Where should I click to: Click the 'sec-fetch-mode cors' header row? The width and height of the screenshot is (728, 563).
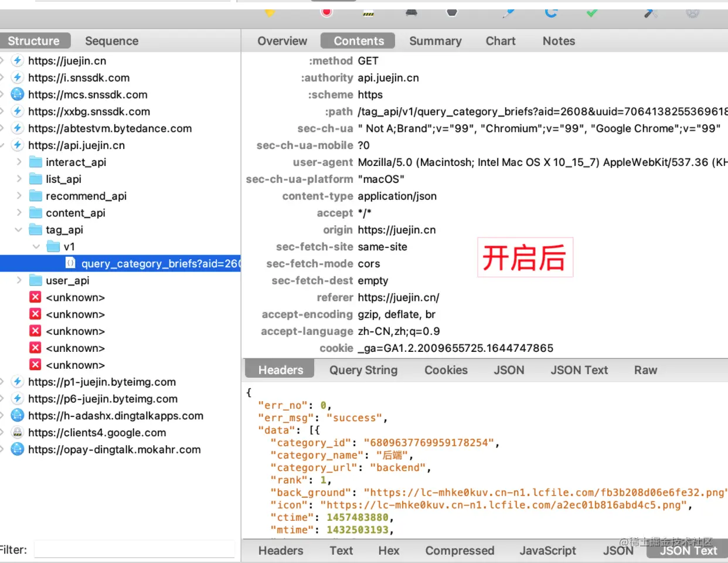click(x=484, y=264)
